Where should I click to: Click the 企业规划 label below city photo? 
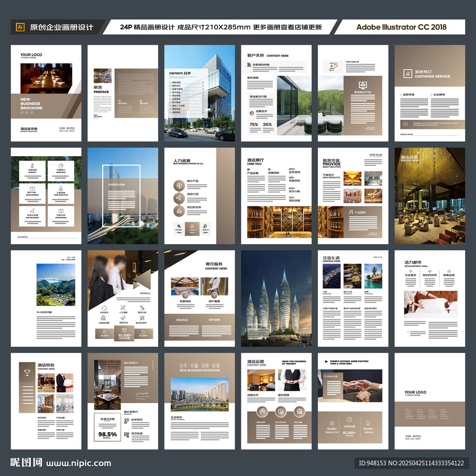tap(176, 417)
